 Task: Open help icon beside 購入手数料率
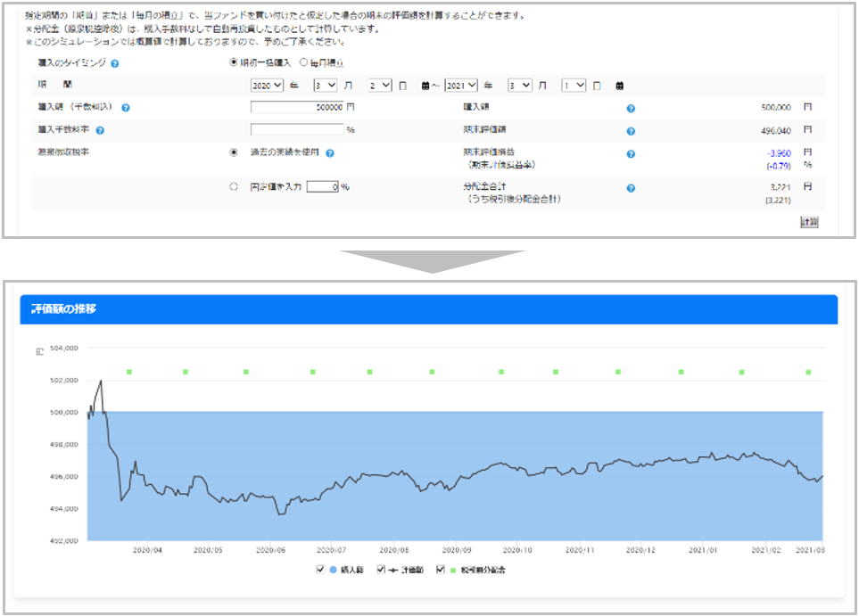point(100,130)
